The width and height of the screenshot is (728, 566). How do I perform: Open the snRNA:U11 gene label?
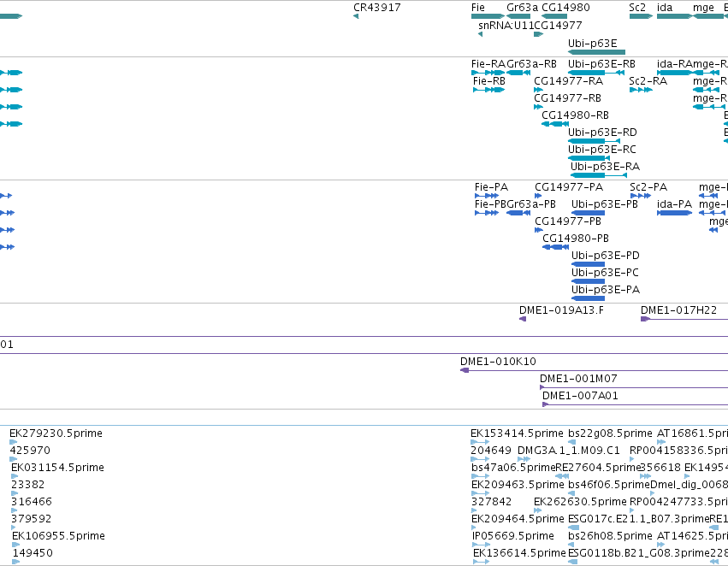506,26
